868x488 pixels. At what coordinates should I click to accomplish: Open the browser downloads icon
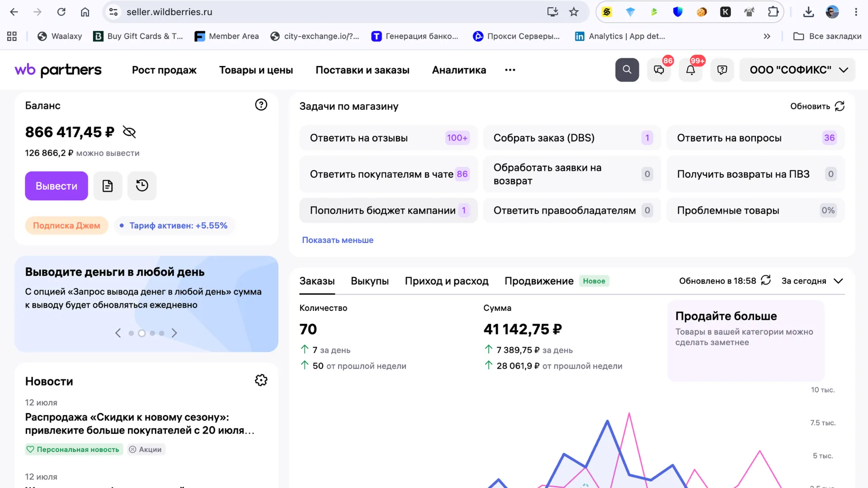click(x=808, y=12)
